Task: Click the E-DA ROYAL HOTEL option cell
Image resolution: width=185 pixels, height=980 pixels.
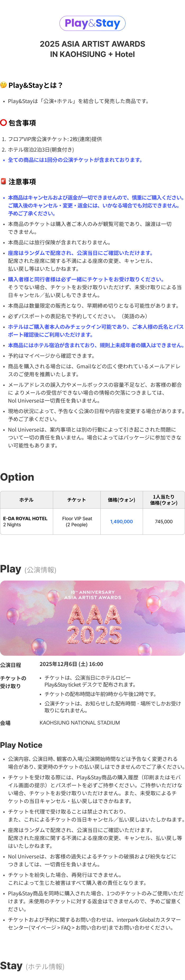Action: (26, 522)
